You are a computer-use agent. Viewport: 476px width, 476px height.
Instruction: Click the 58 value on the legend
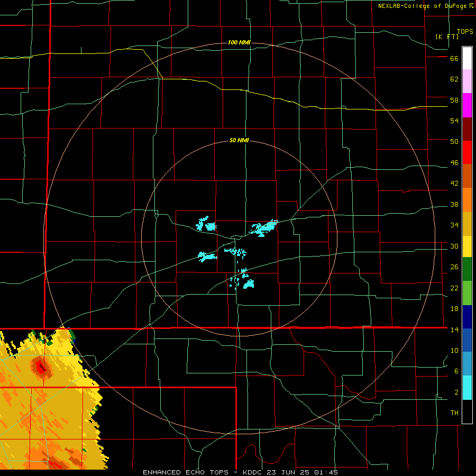click(x=454, y=100)
